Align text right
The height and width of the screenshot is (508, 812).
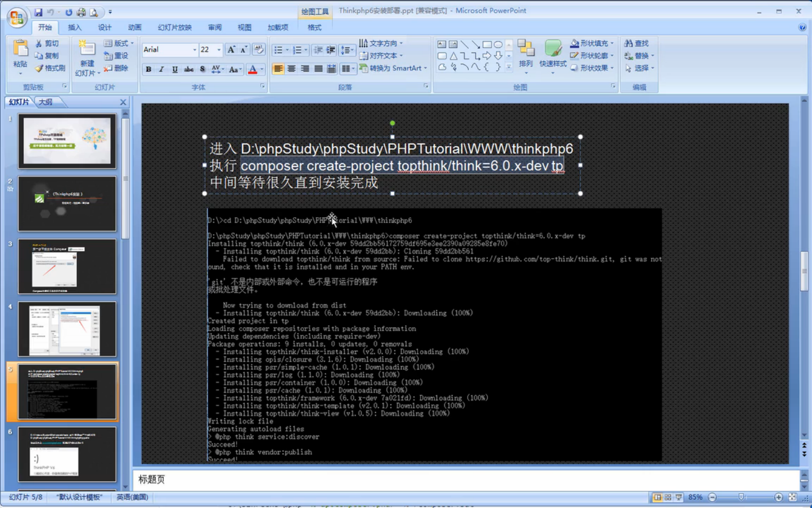(x=304, y=69)
